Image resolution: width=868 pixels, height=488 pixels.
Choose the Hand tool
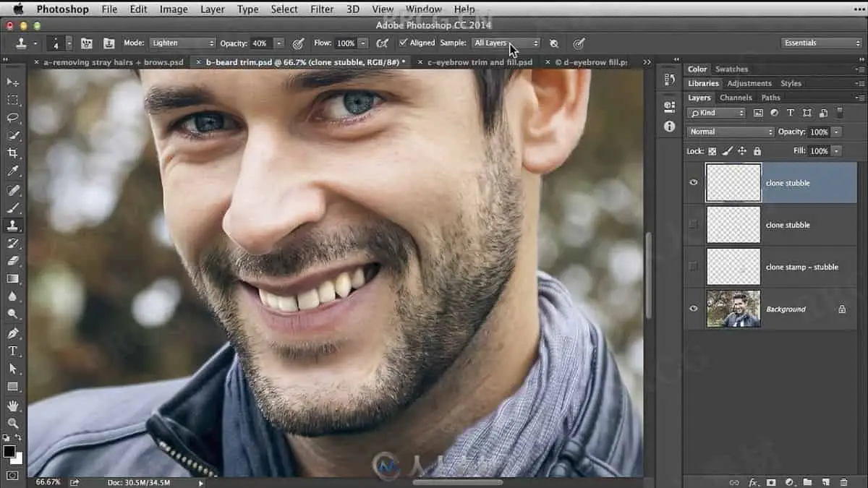[13, 406]
